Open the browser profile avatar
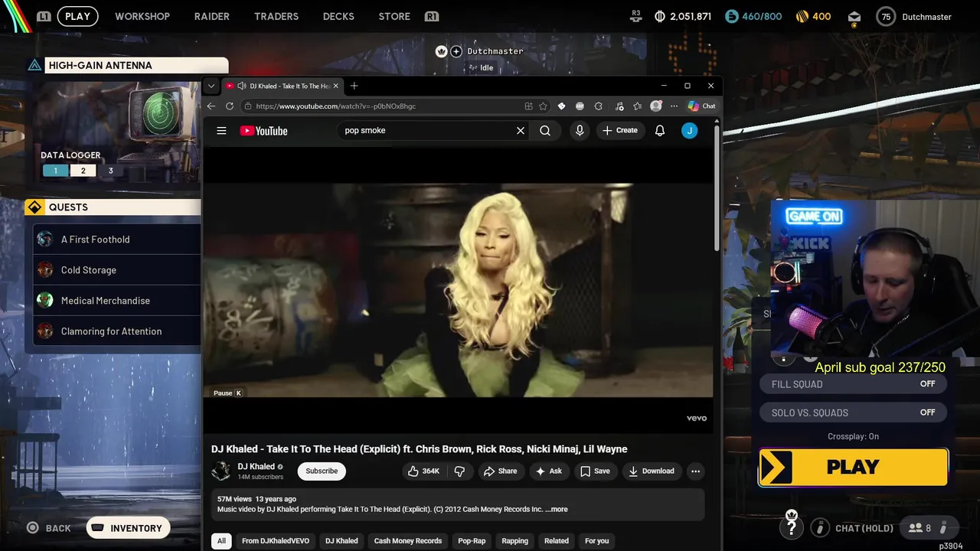 (656, 106)
